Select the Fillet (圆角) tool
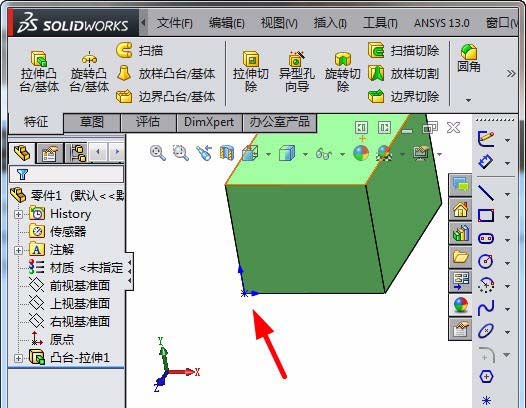 click(x=469, y=58)
